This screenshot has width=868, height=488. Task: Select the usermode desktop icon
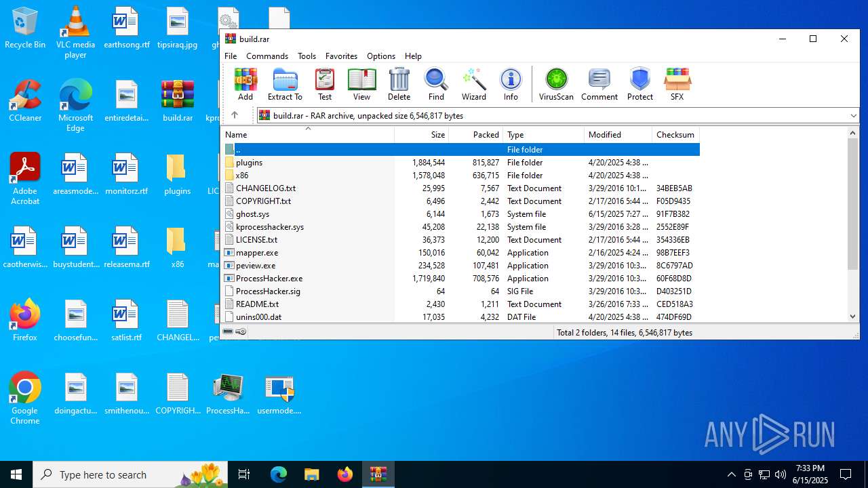279,394
